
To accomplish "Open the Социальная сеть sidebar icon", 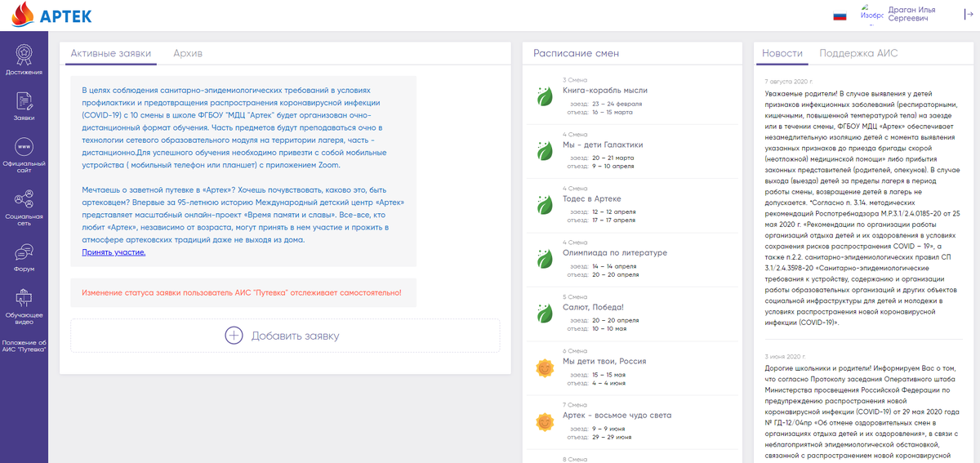I will tap(24, 199).
